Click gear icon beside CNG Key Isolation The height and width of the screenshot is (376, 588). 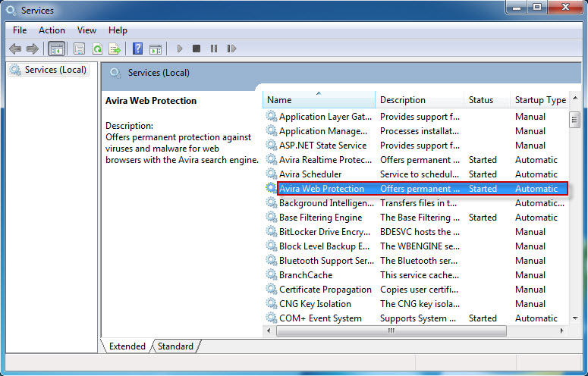[x=271, y=303]
